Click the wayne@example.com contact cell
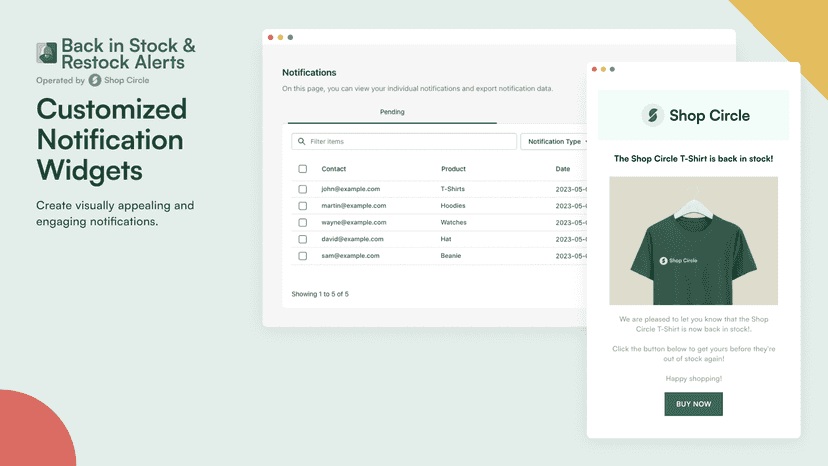The height and width of the screenshot is (466, 828). click(x=354, y=222)
